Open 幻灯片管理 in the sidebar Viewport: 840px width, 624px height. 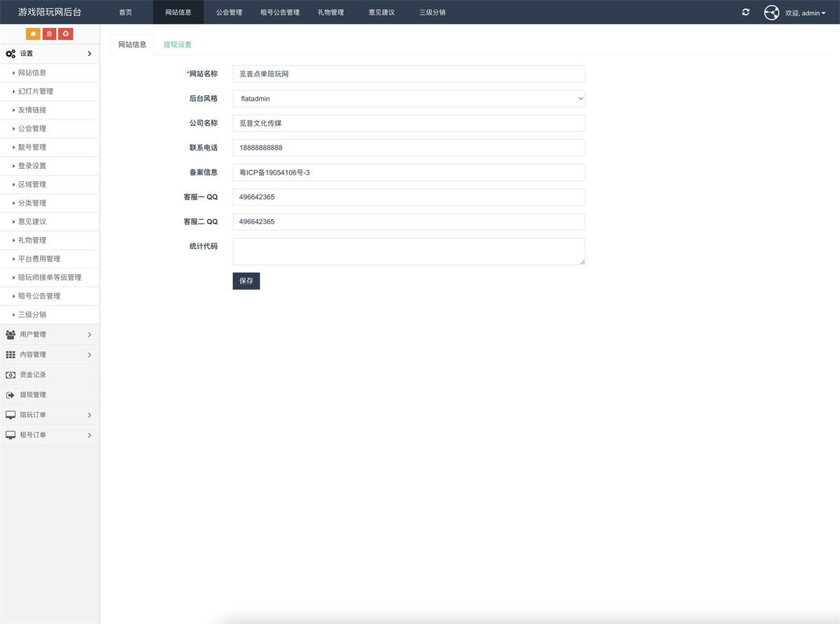click(36, 92)
